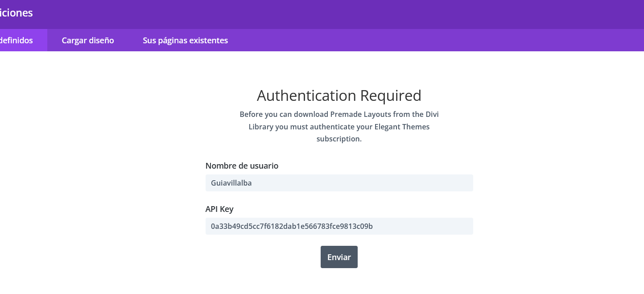Submit the form with the Enviar button
Screen dimensions: 644x294
339,257
